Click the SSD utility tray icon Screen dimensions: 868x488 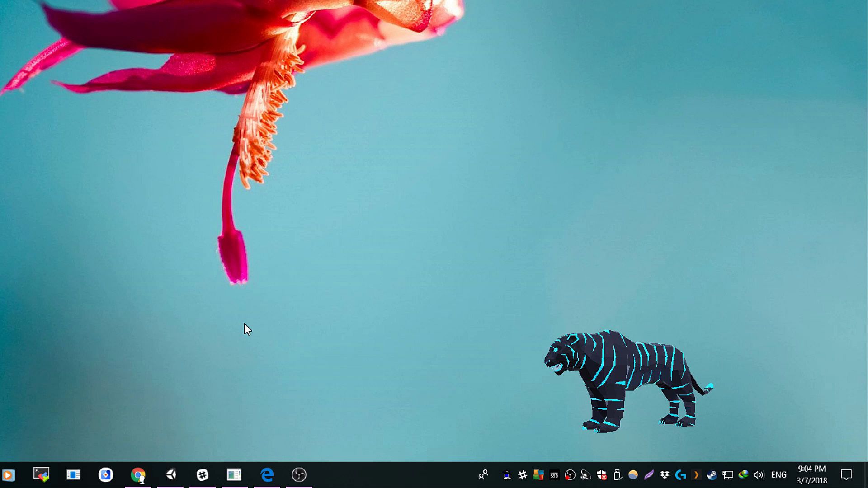554,475
